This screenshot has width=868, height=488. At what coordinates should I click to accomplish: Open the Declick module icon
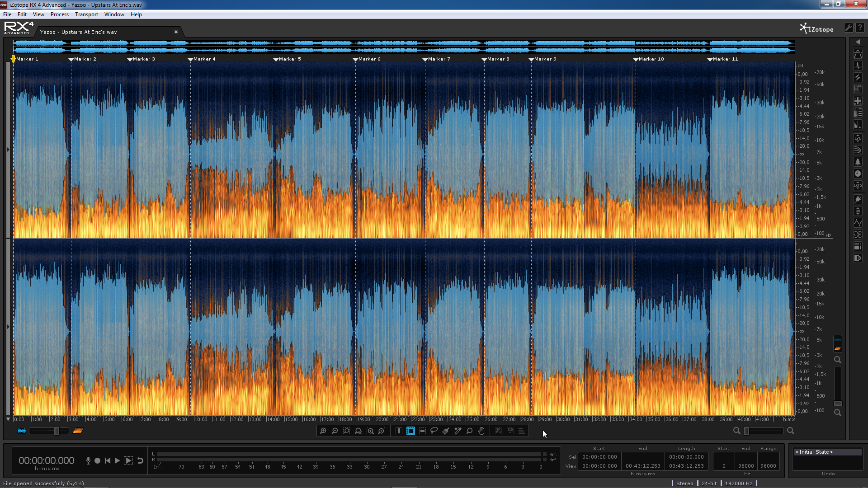point(858,66)
